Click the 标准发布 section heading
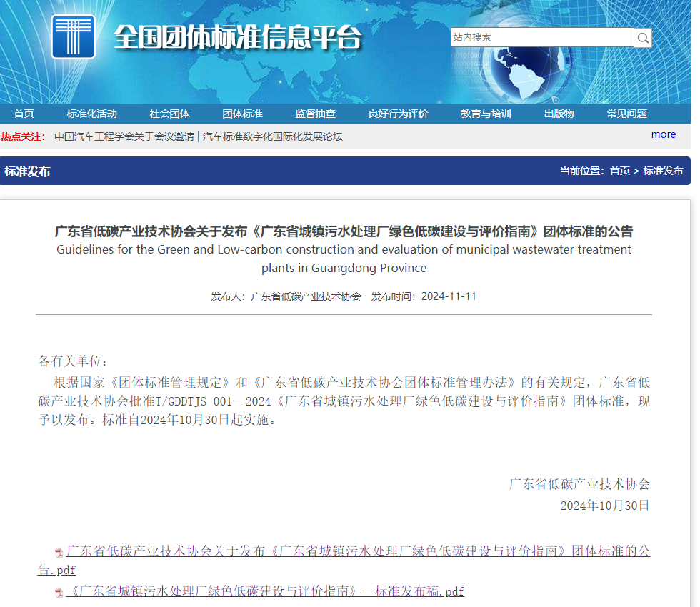Screen dimensions: 700x607 coord(27,171)
